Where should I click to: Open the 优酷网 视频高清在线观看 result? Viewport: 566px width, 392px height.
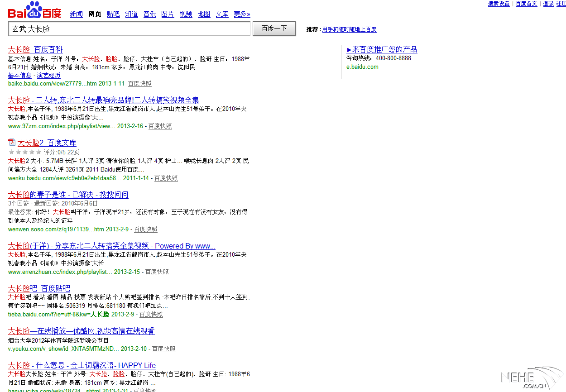(81, 331)
